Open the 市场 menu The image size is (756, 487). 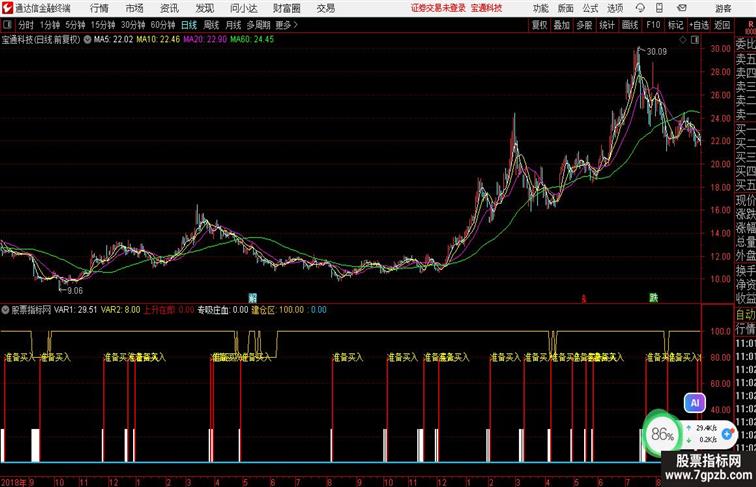[x=135, y=8]
